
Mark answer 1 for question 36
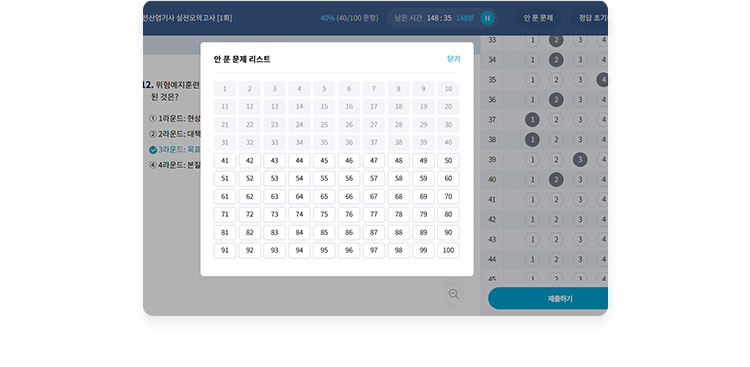coord(532,100)
